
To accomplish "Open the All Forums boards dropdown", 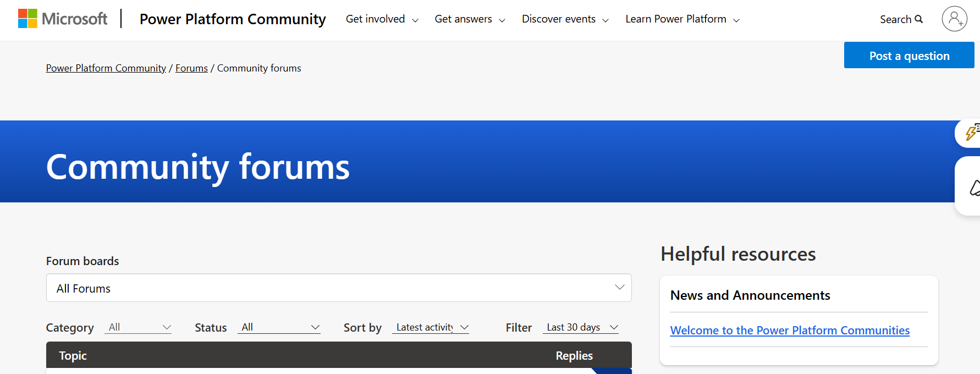I will (339, 288).
